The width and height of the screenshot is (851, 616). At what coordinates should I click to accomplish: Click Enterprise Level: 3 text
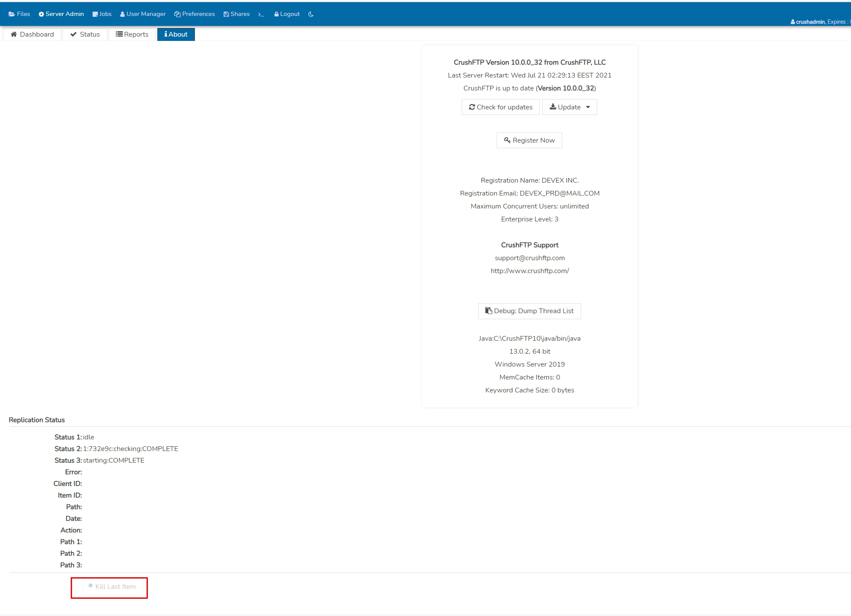[x=529, y=219]
